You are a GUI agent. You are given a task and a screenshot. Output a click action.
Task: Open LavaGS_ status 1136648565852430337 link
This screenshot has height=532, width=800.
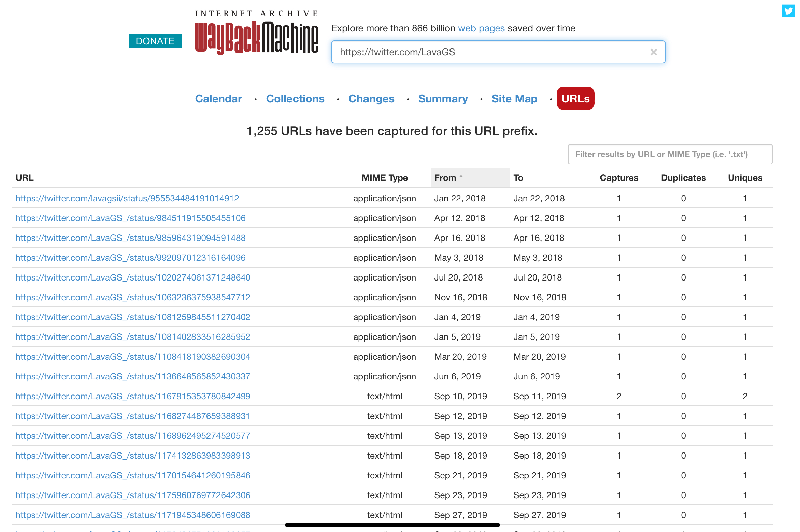pyautogui.click(x=133, y=376)
